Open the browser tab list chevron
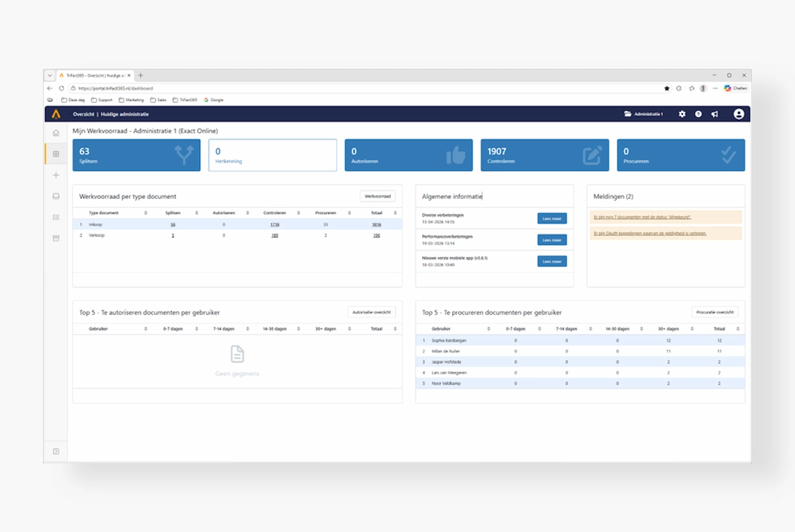Viewport: 795px width, 532px height. pyautogui.click(x=50, y=76)
